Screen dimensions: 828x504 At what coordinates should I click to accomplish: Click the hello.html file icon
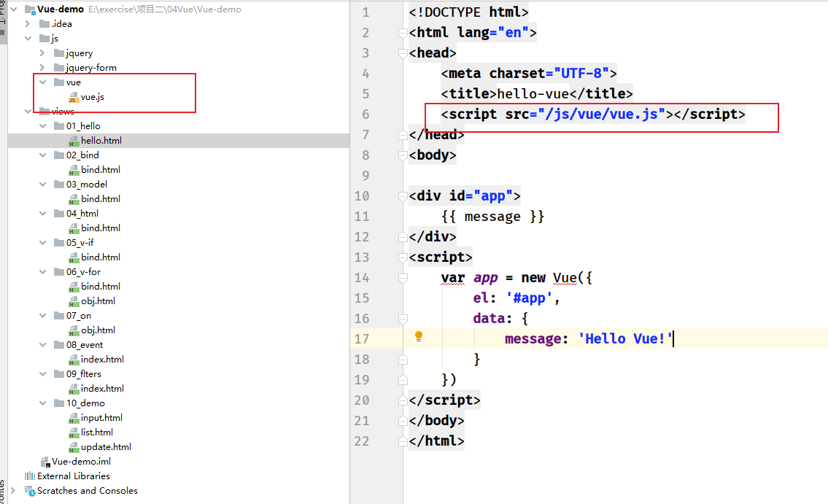74,141
